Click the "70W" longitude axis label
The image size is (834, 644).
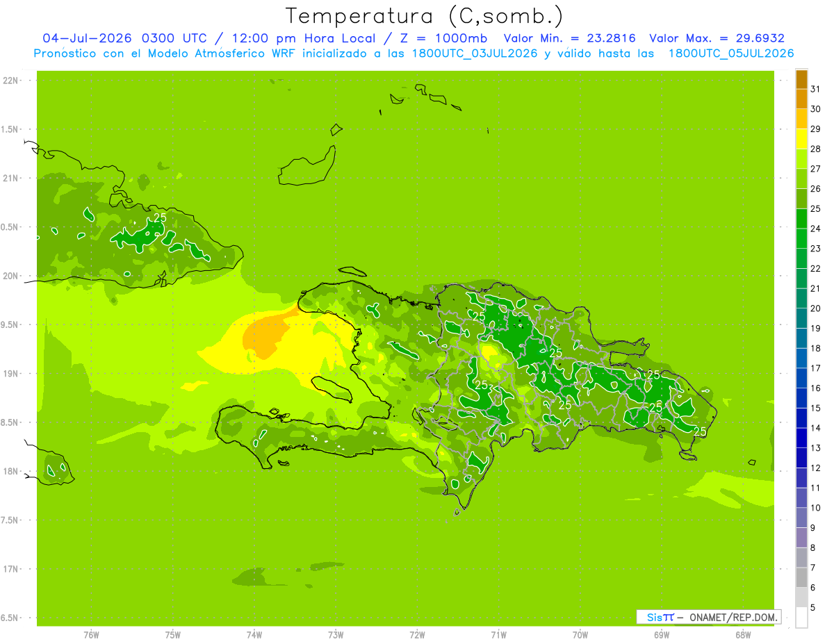point(580,635)
